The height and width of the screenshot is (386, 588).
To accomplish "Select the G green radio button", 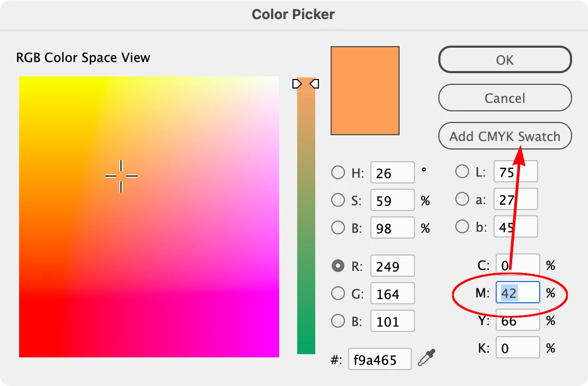I will (338, 293).
